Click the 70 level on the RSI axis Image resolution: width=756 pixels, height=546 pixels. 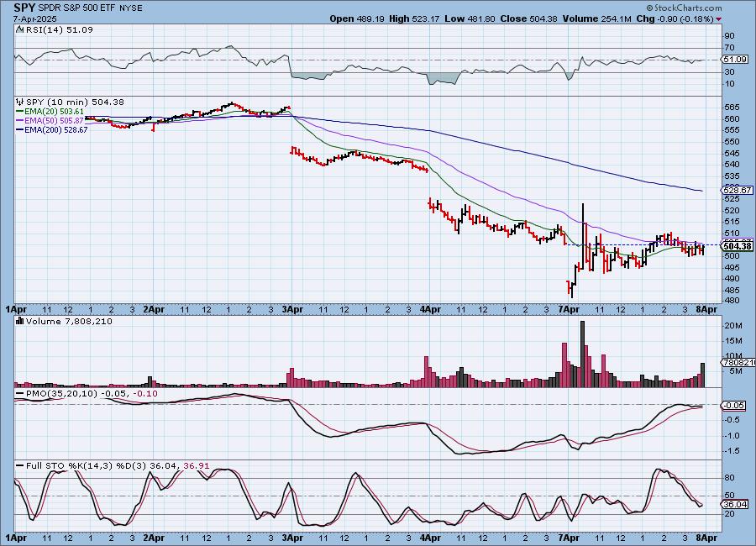(x=729, y=48)
